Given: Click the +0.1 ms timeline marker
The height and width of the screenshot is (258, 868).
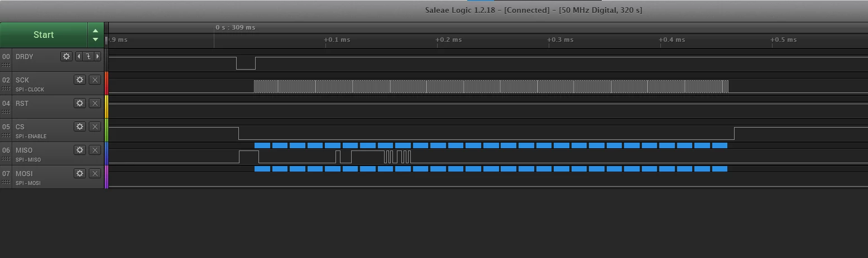Looking at the screenshot, I should (x=337, y=40).
